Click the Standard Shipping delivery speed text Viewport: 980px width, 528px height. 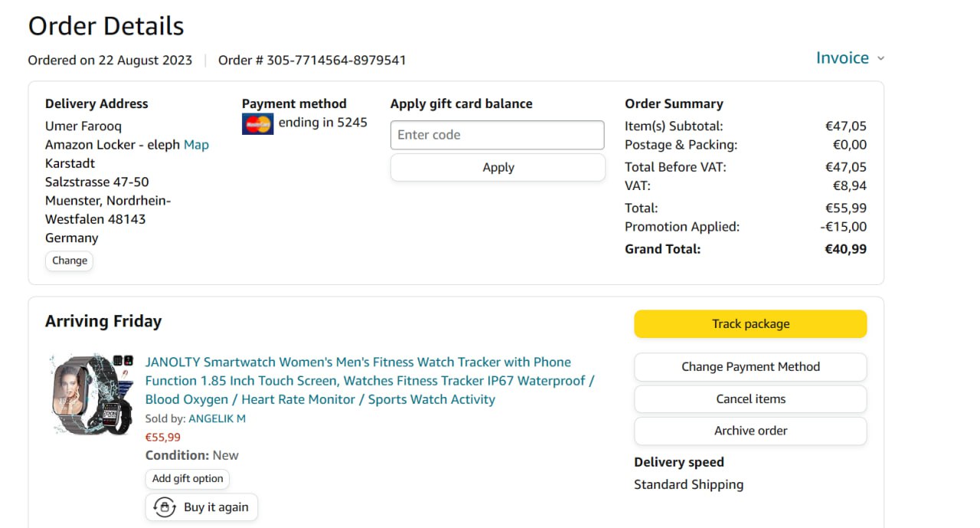(688, 484)
